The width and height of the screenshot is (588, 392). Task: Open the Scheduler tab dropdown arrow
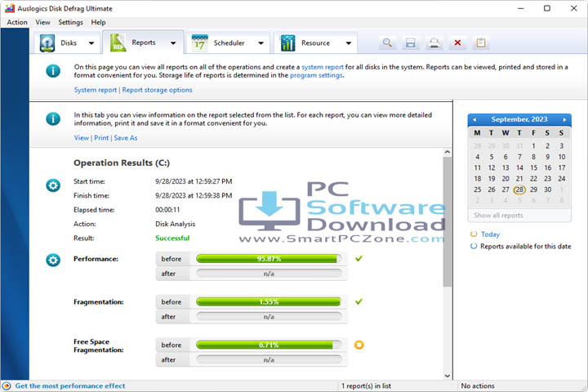[261, 43]
